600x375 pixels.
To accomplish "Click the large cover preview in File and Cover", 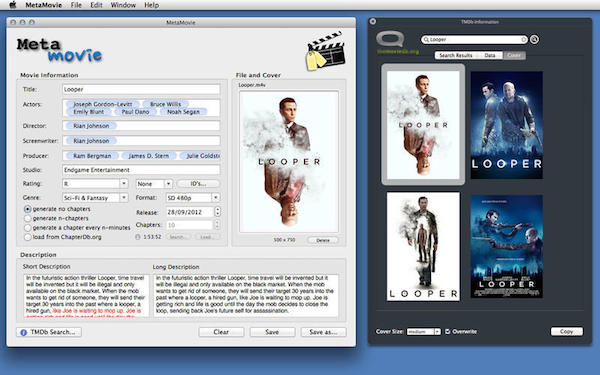I will tap(289, 161).
